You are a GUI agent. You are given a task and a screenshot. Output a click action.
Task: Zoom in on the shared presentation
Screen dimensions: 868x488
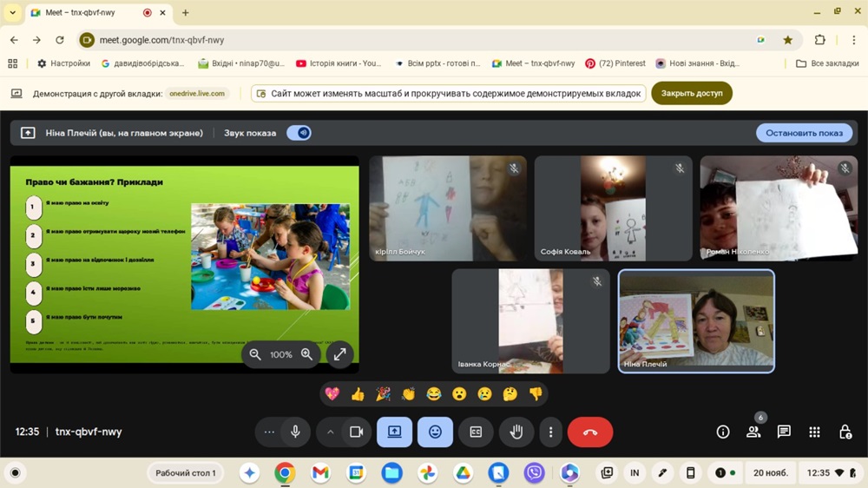coord(306,354)
